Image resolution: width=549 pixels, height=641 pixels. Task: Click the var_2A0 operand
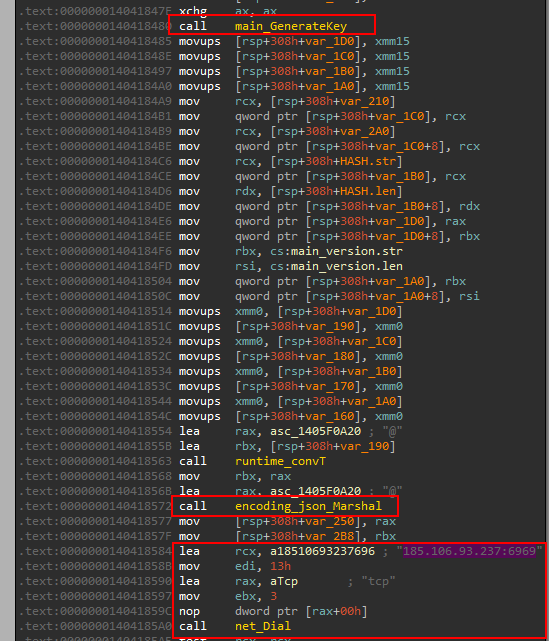click(364, 131)
